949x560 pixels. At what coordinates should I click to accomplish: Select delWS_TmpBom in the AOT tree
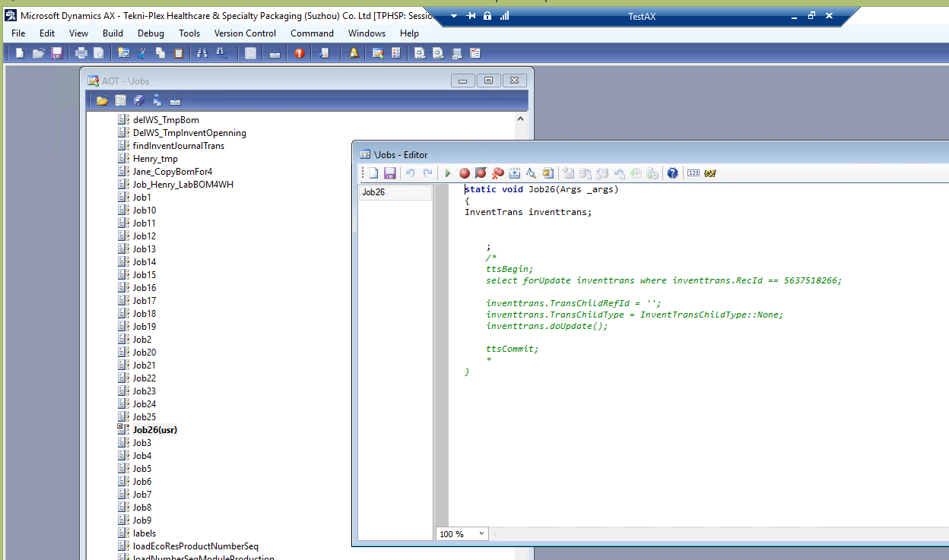(166, 120)
